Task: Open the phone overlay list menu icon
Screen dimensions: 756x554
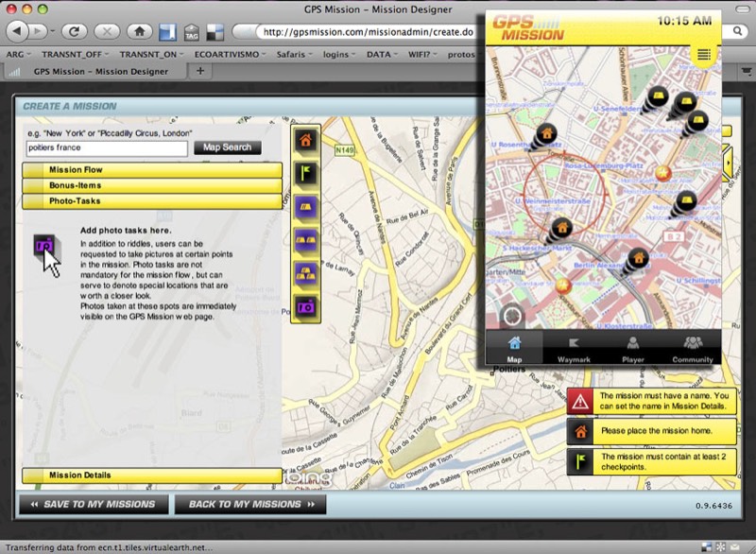Action: [704, 55]
